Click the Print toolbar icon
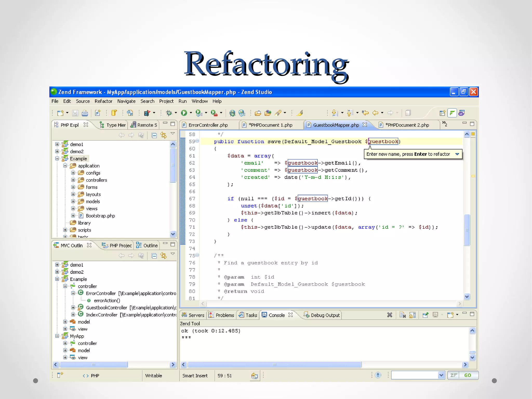The width and height of the screenshot is (532, 399). (85, 113)
